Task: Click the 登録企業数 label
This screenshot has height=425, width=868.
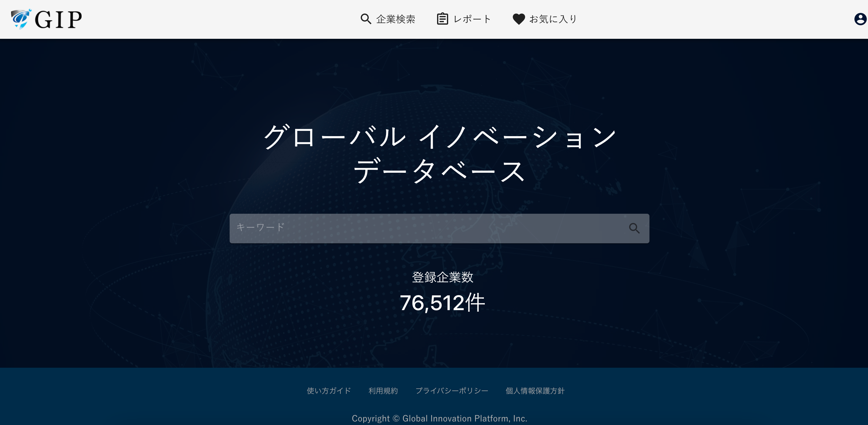Action: tap(442, 277)
